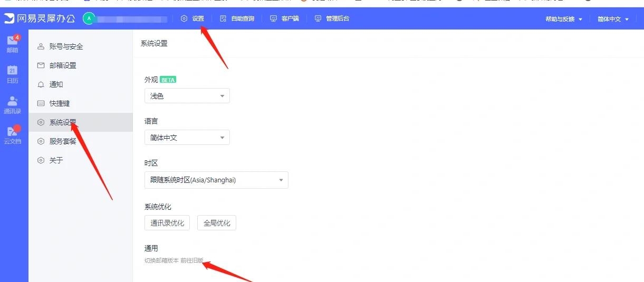This screenshot has height=282, width=644.
Task: Expand the 简体中文 language menu in header
Action: (x=613, y=19)
